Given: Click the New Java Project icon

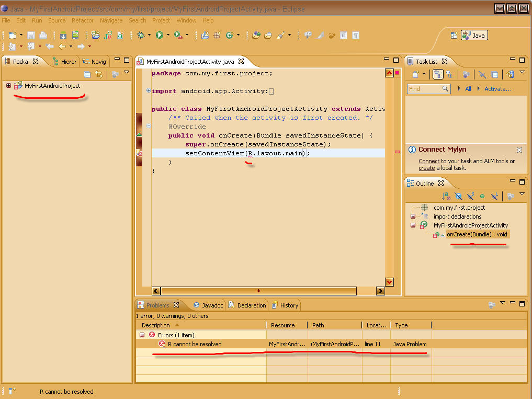Looking at the screenshot, I should (205, 35).
